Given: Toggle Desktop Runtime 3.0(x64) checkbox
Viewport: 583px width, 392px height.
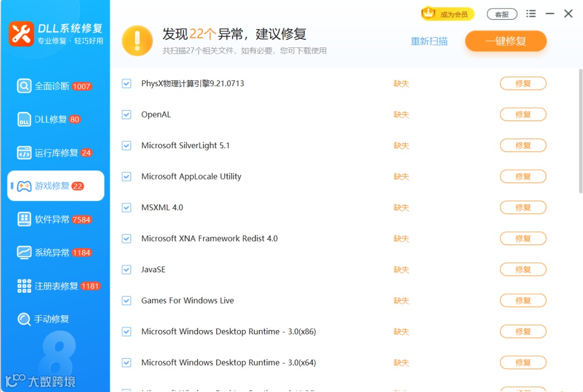Looking at the screenshot, I should pos(126,362).
